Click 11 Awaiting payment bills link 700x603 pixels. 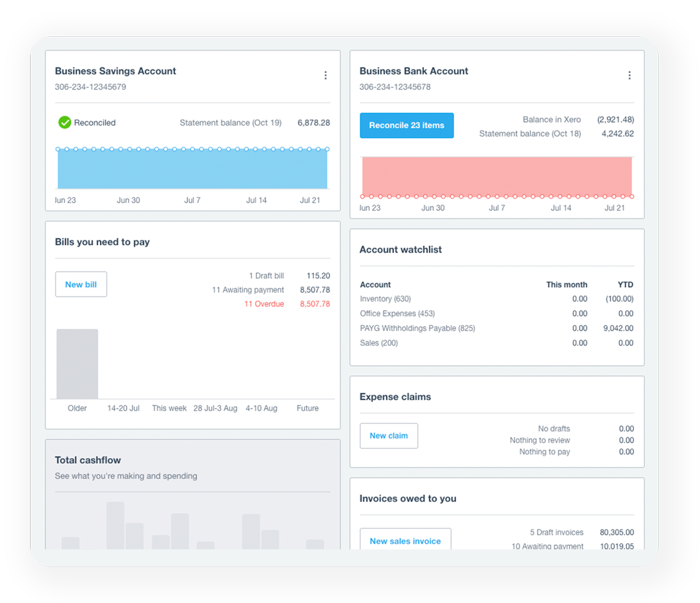click(x=248, y=290)
